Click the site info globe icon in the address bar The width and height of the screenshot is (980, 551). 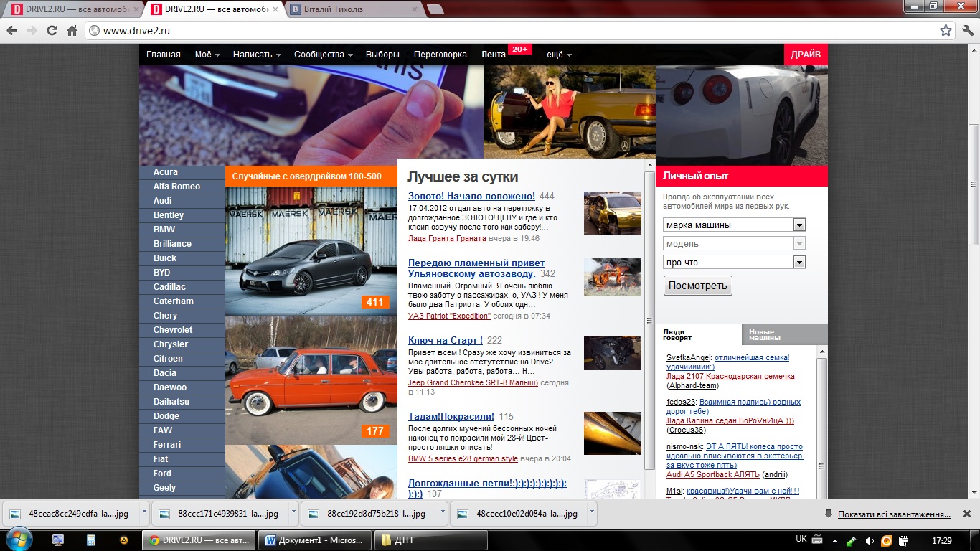coord(94,31)
